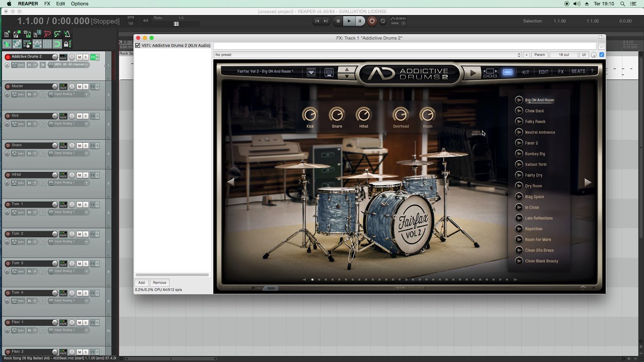The image size is (644, 362).
Task: Switch to the Addictive Drums BEATS page
Action: [x=578, y=71]
